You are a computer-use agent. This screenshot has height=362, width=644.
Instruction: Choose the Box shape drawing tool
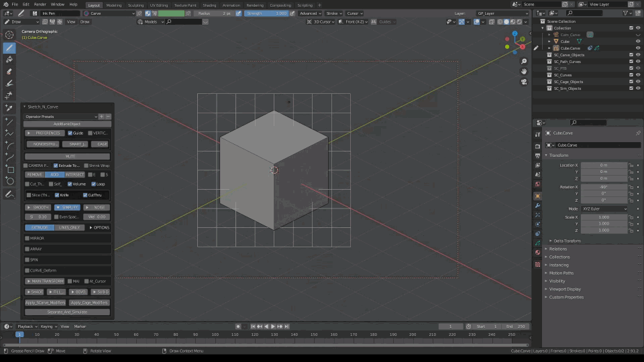[9, 170]
